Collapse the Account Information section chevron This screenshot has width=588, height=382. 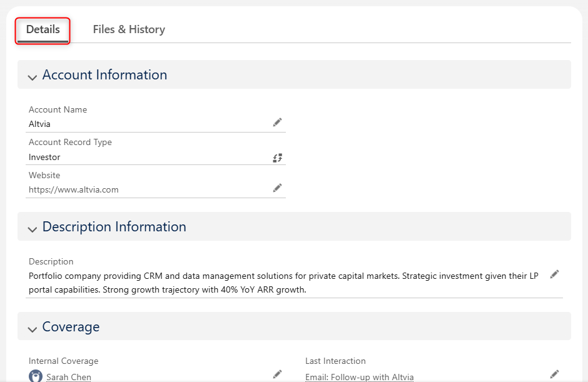click(33, 78)
